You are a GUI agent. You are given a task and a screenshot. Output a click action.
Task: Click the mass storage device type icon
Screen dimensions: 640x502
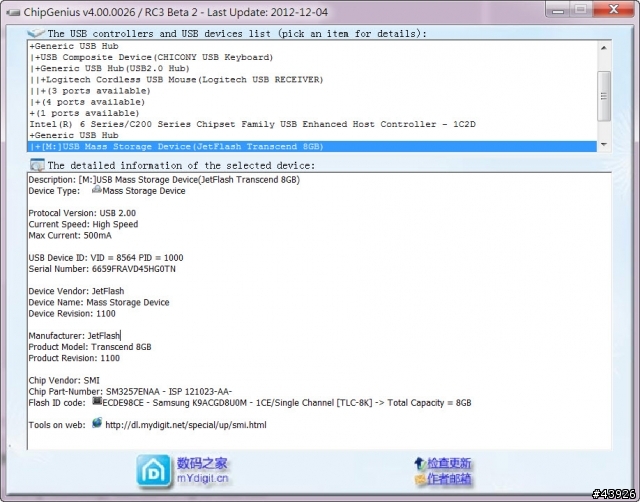tap(97, 189)
